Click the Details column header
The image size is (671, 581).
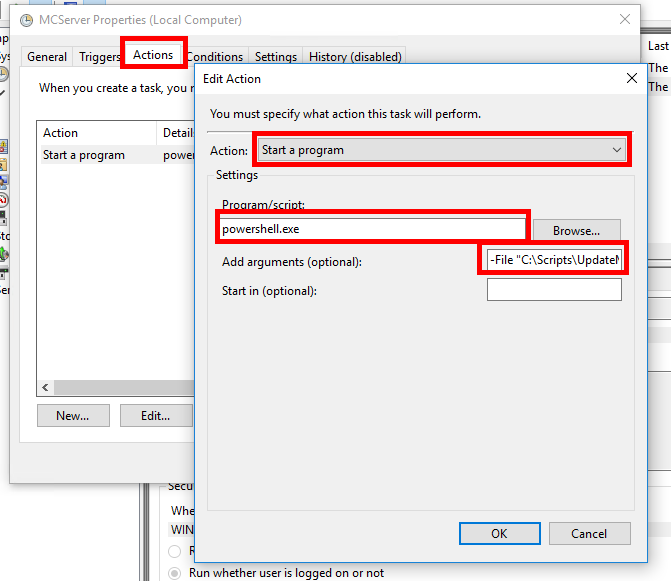(176, 133)
